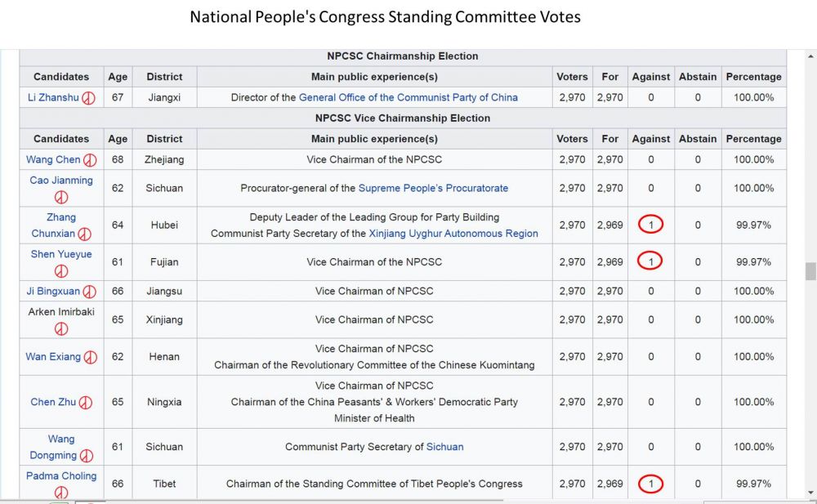The image size is (817, 504).
Task: Click the emblem icon under Shen Yueyue
Action: pyautogui.click(x=61, y=270)
